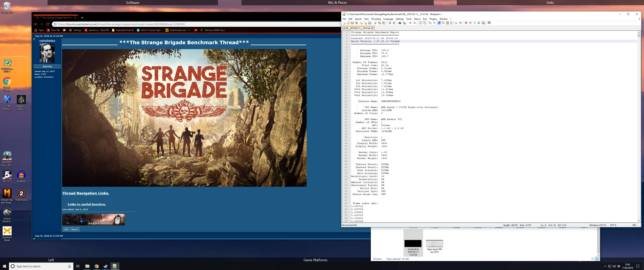Image resolution: width=644 pixels, height=270 pixels.
Task: Open the Plugins menu in Notepad++
Action: point(433,19)
